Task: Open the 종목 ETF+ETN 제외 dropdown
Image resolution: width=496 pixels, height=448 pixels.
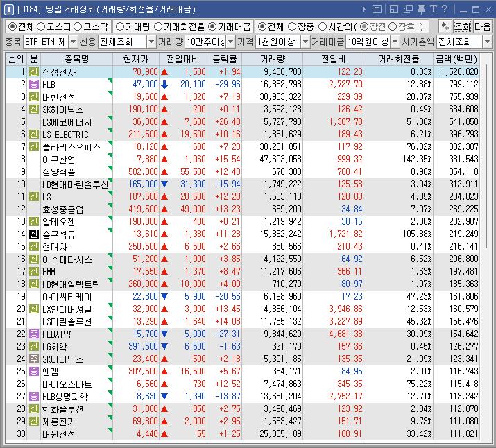Action: point(73,42)
